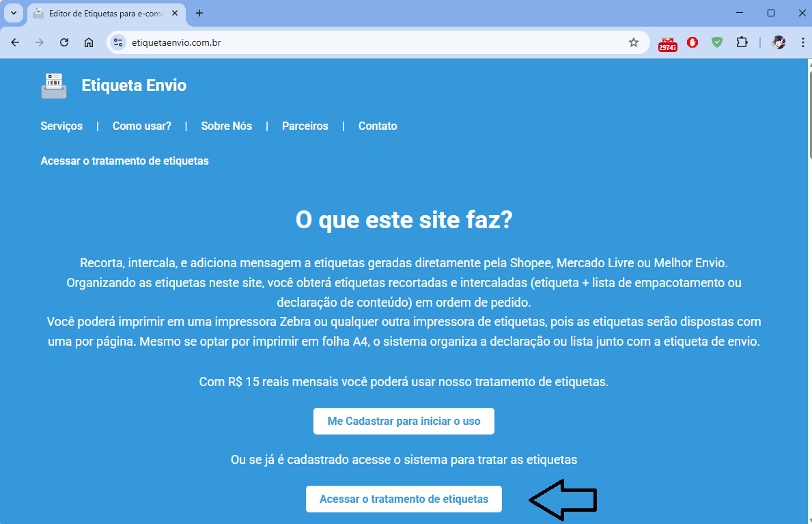Expand the tab search dropdown arrow
Image resolution: width=812 pixels, height=524 pixels.
point(14,14)
